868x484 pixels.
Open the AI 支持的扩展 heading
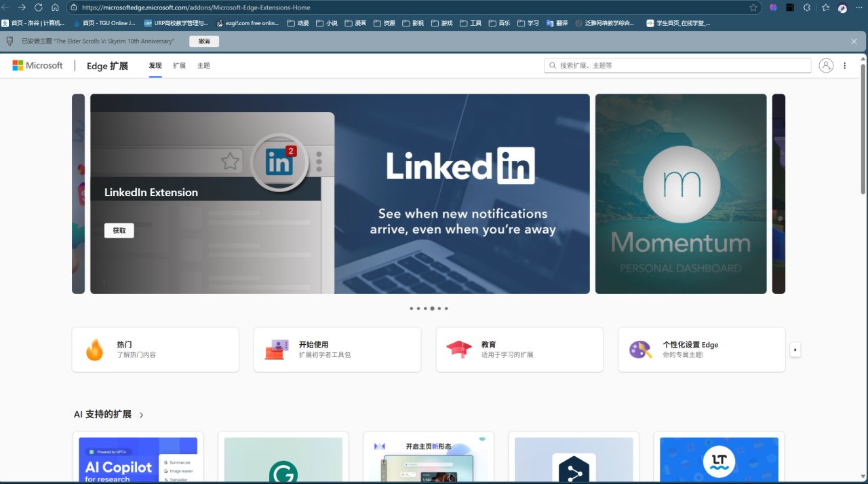point(102,414)
